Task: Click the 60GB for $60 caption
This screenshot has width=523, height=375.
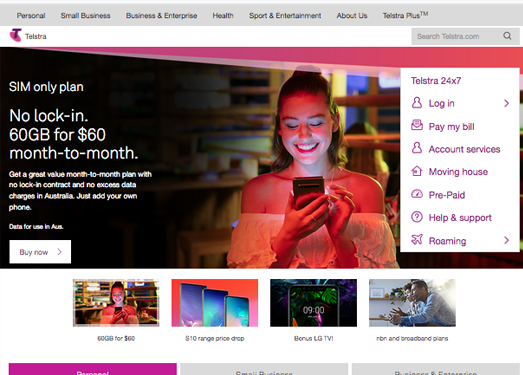Action: (116, 338)
